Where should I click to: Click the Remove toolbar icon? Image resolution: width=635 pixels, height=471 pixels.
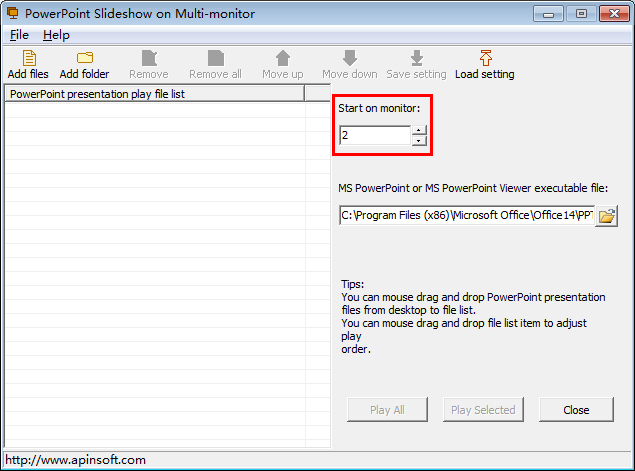pos(149,58)
